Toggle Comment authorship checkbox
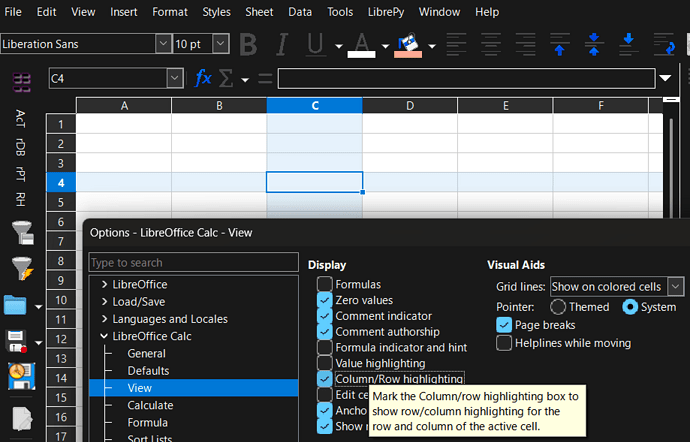The image size is (690, 442). (324, 332)
